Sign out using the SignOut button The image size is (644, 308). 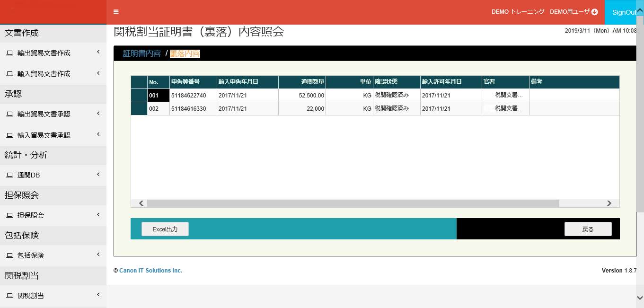(x=624, y=12)
